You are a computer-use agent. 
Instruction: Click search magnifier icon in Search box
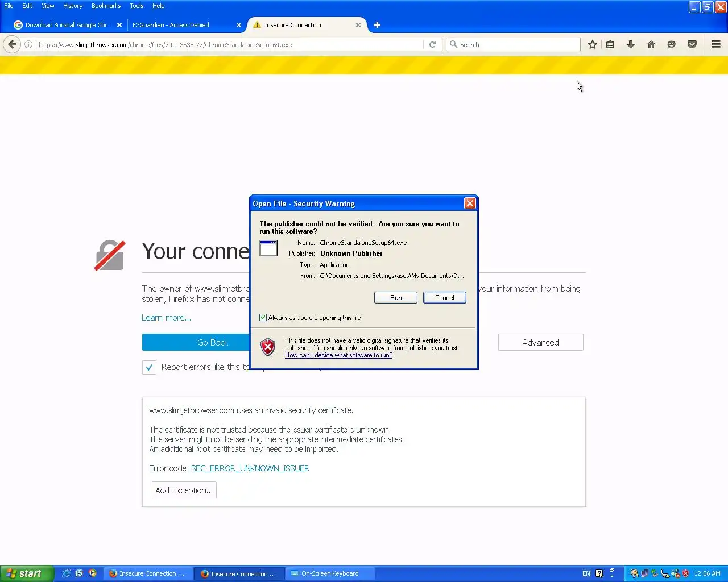click(454, 44)
